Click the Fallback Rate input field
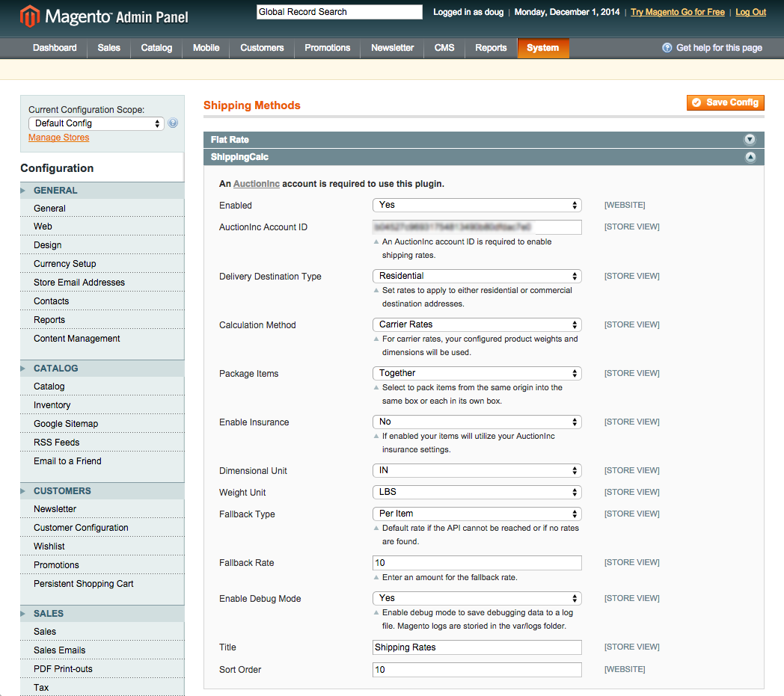 pos(477,563)
